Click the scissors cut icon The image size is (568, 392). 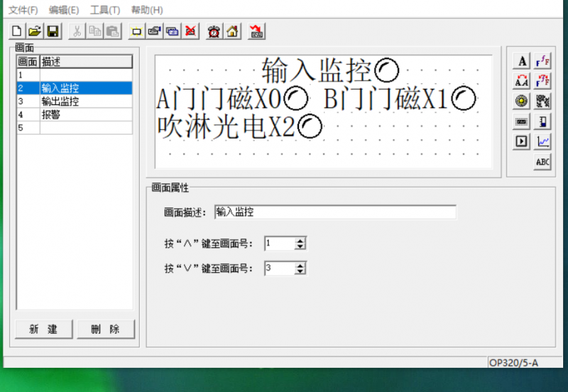(x=77, y=31)
